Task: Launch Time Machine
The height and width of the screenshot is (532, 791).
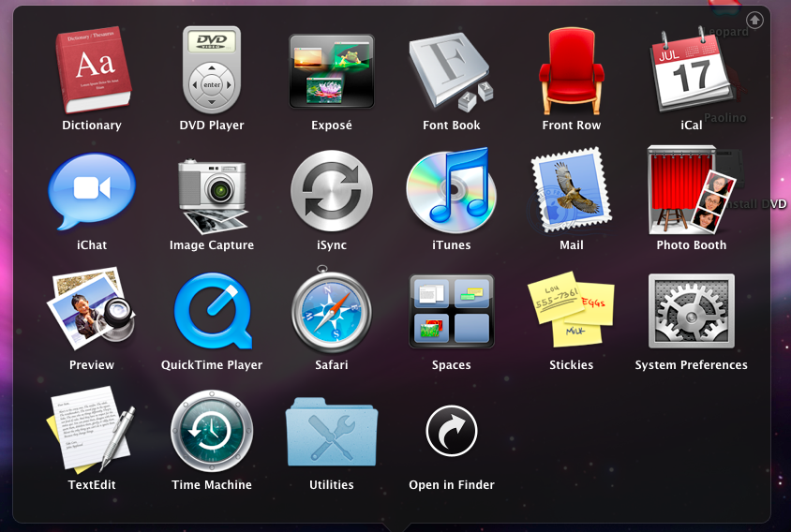Action: pos(212,430)
